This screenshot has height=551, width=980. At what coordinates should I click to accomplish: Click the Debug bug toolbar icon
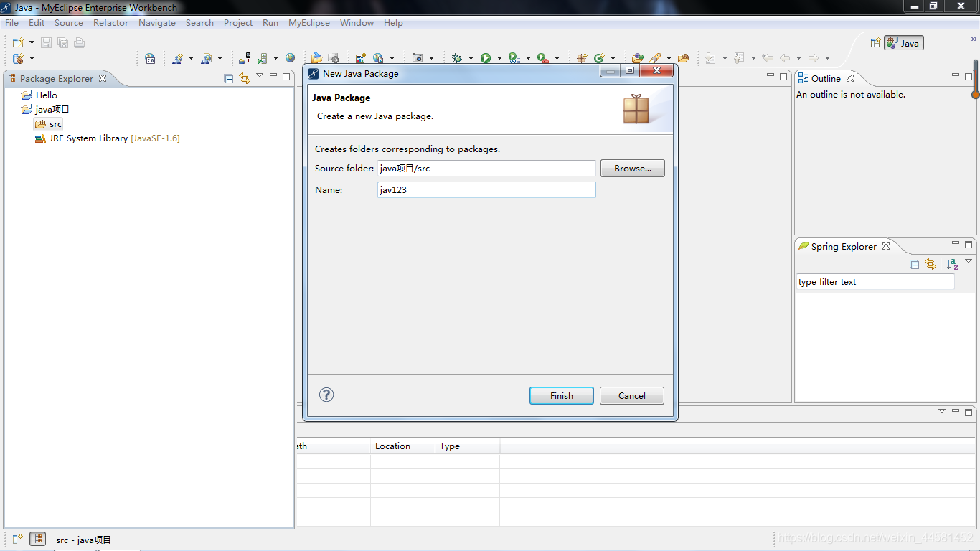pos(457,58)
